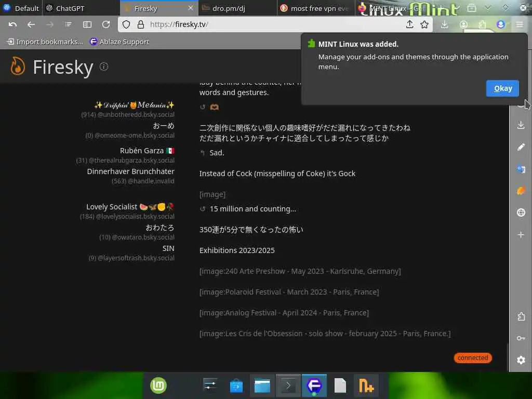Click the Analog Festival image placeholder
This screenshot has height=399, width=532.
point(284,313)
